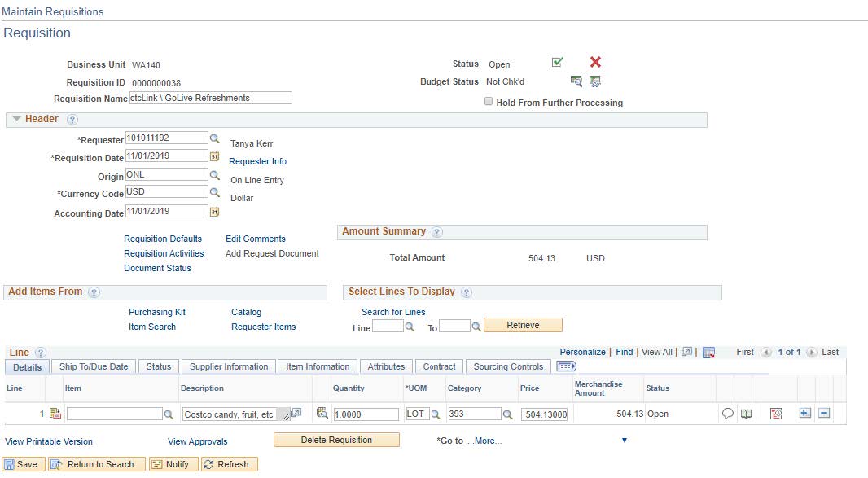The height and width of the screenshot is (478, 868).
Task: Open the Go to dropdown arrow
Action: 625,441
